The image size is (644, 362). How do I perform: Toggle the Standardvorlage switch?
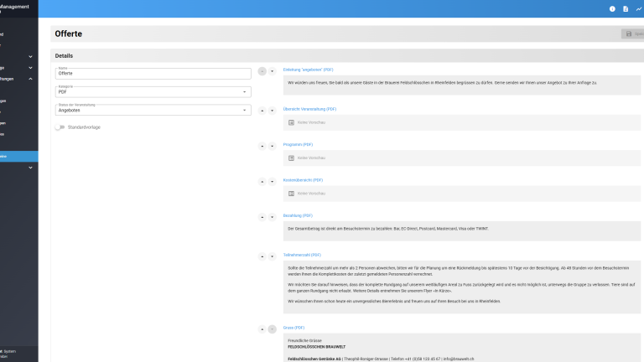tap(60, 127)
